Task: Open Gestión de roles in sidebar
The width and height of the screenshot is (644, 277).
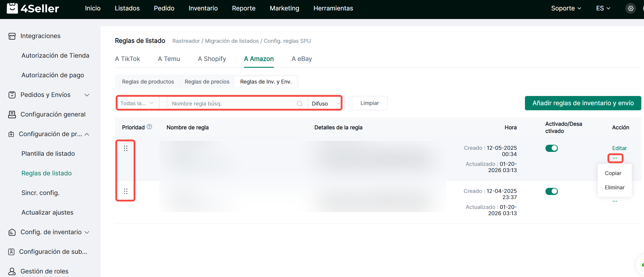Action: [x=44, y=271]
